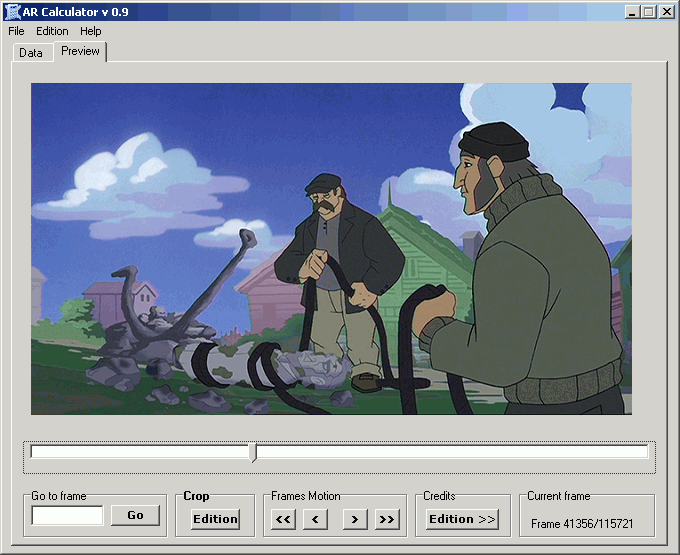Open the Edition menu
This screenshot has height=555, width=680.
click(x=52, y=31)
